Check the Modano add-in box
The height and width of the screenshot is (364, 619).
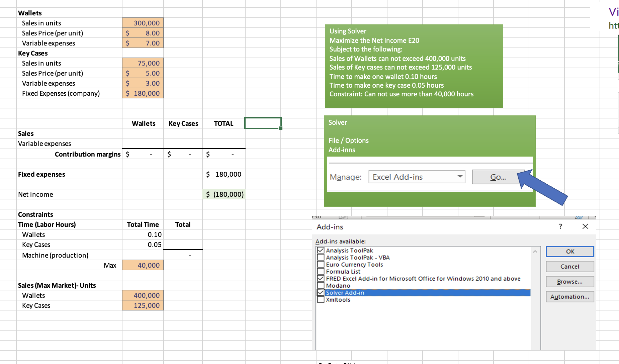[x=321, y=285]
